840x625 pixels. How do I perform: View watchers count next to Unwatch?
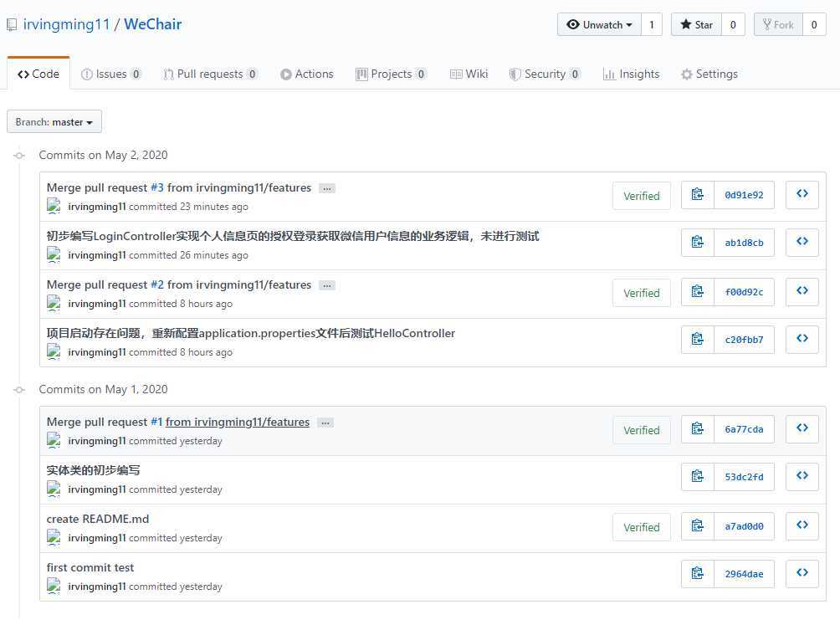coord(652,24)
